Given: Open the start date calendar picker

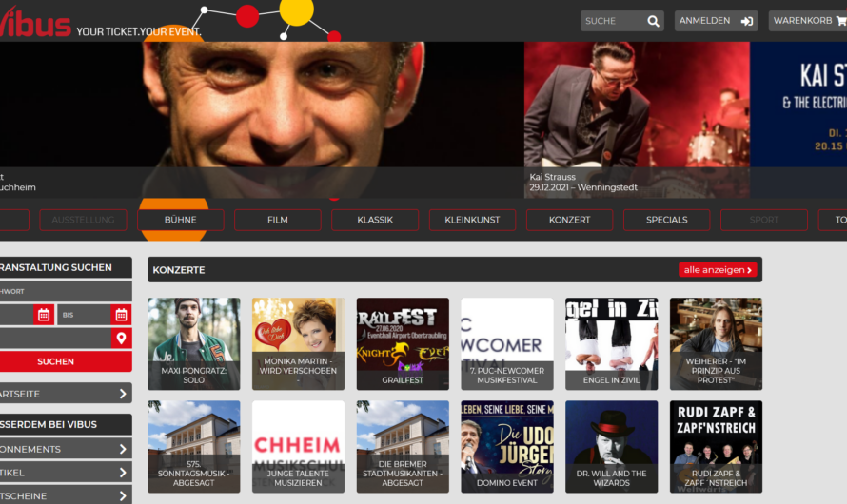Looking at the screenshot, I should pyautogui.click(x=44, y=315).
